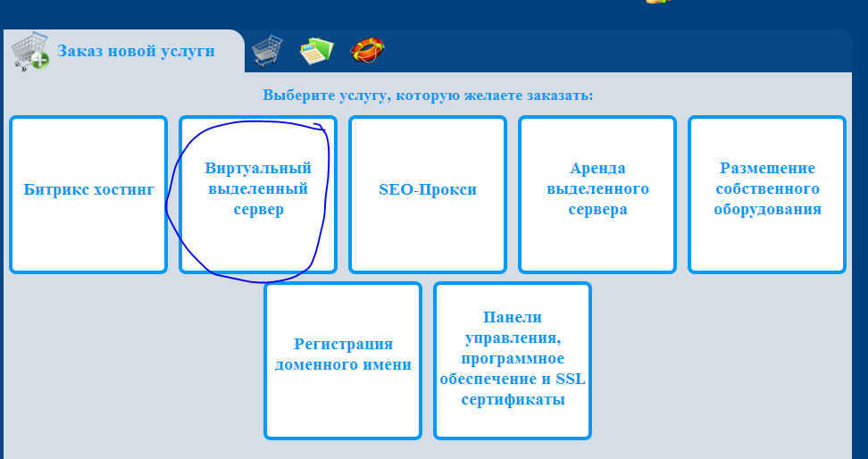Select Размещение собственного оборудования tile
This screenshot has height=459, width=868.
coord(767,195)
